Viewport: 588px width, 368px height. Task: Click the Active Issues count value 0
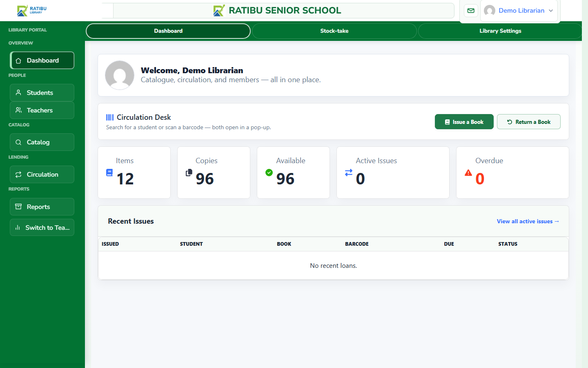360,179
